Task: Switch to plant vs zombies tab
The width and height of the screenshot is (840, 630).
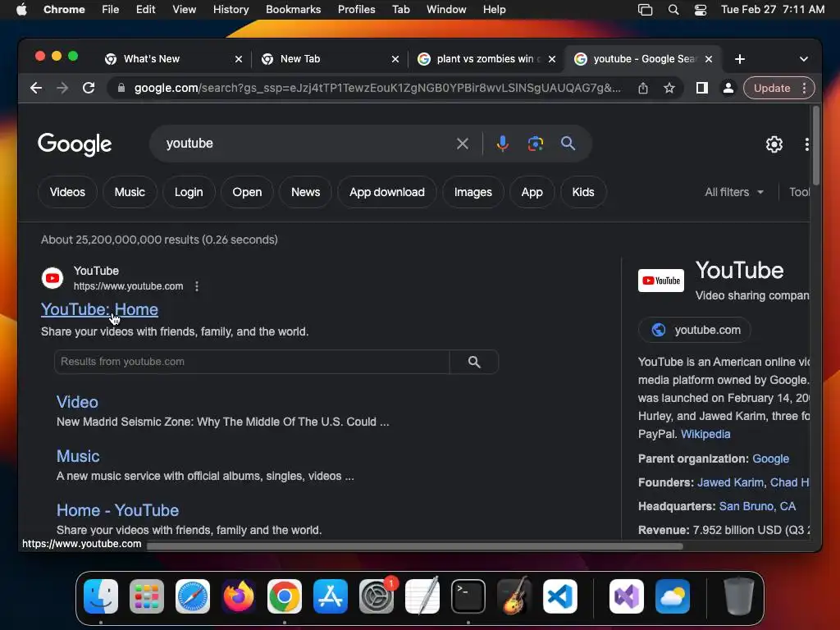Action: click(x=485, y=59)
